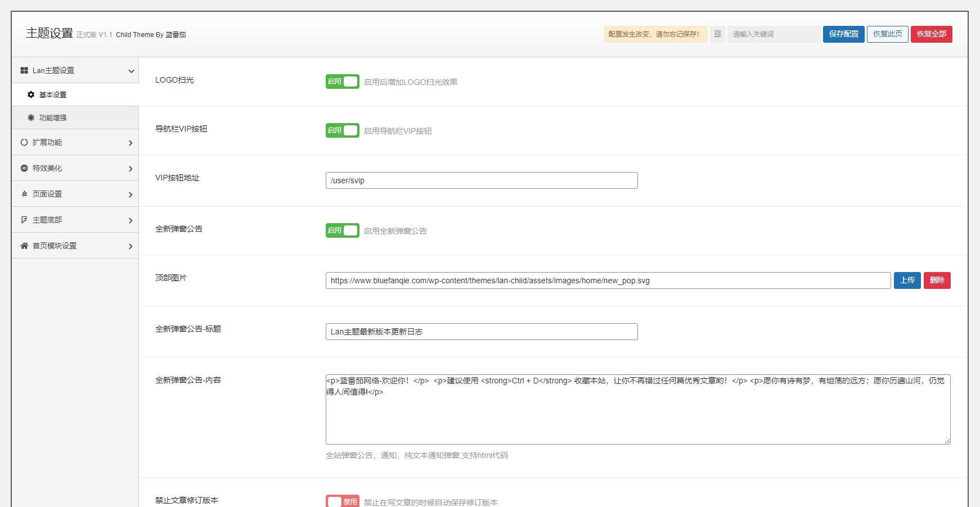Screen dimensions: 980x507
Task: Select the 基本设置 gear icon
Action: [32, 94]
